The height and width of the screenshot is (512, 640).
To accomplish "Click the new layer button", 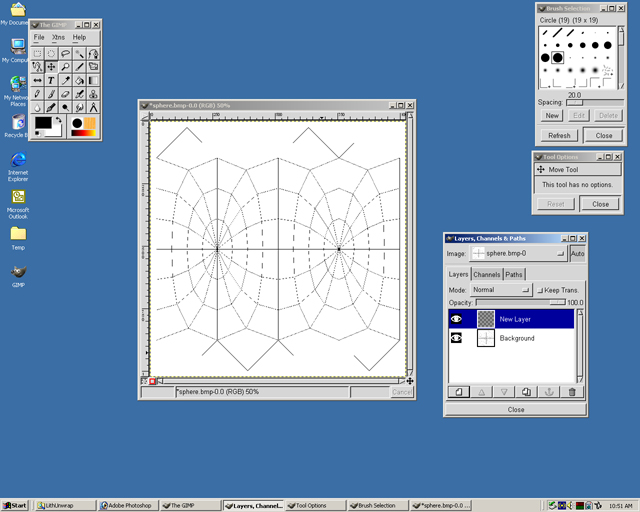I will pos(459,392).
